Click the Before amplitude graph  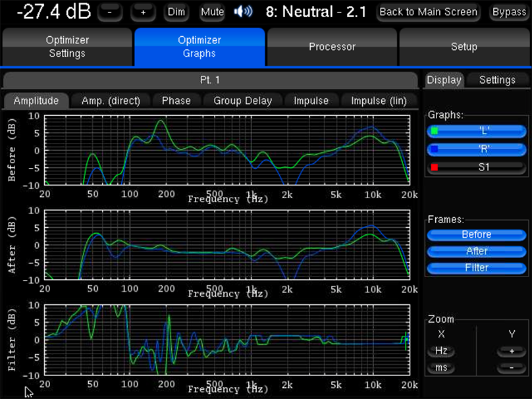227,150
